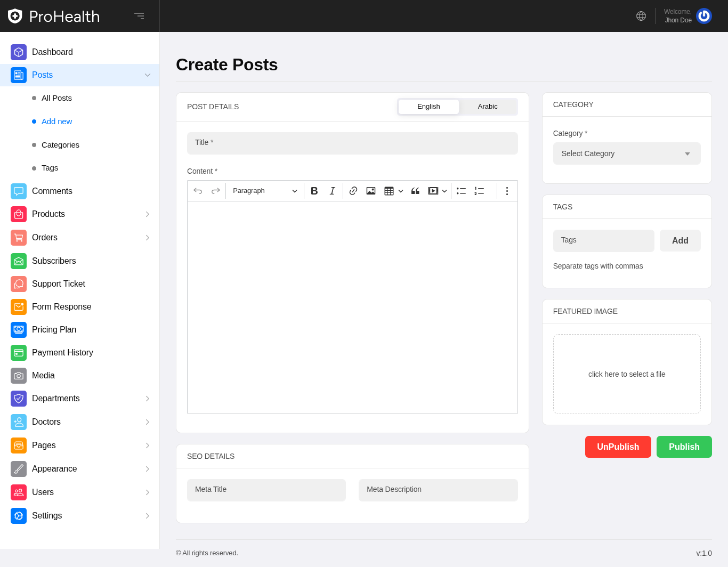Image resolution: width=728 pixels, height=567 pixels.
Task: Open All Posts in sidebar
Action: pos(56,98)
